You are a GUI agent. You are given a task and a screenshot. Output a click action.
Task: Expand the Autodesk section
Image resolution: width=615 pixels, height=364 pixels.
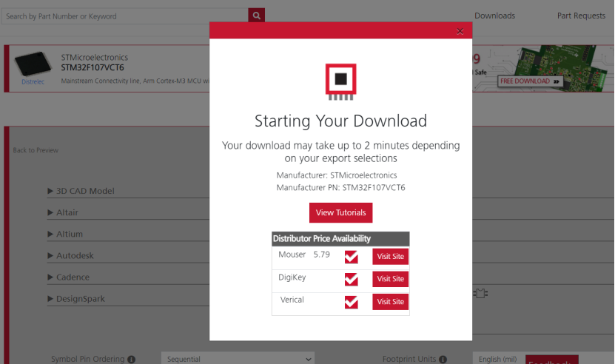tap(70, 256)
